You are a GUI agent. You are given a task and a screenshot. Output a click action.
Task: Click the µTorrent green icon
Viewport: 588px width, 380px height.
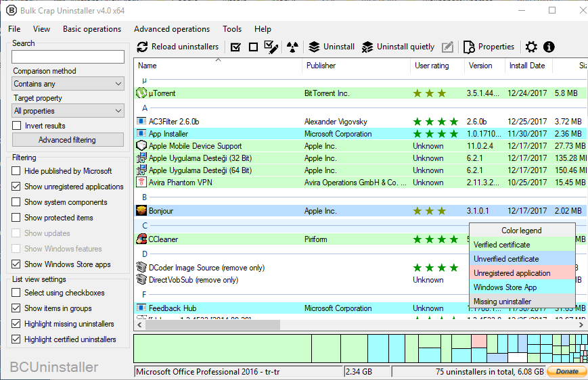pyautogui.click(x=141, y=93)
